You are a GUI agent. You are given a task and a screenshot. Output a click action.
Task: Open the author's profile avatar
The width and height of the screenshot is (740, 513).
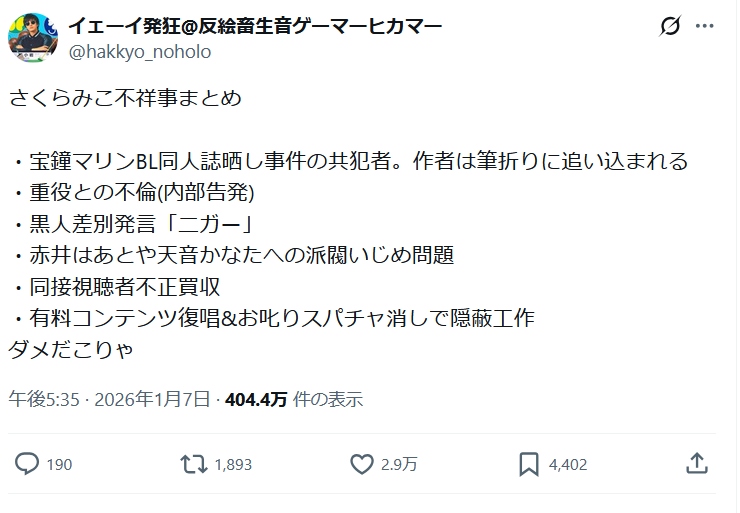coord(32,37)
